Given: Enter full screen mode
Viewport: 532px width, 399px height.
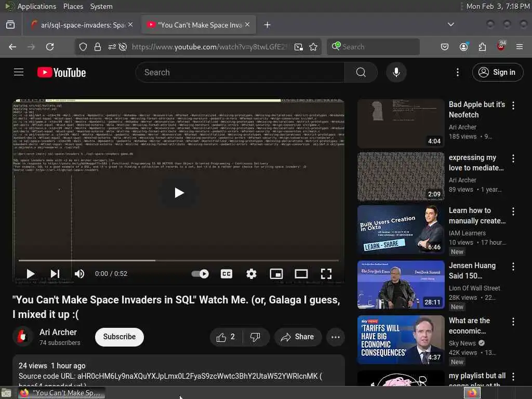Looking at the screenshot, I should tap(326, 273).
